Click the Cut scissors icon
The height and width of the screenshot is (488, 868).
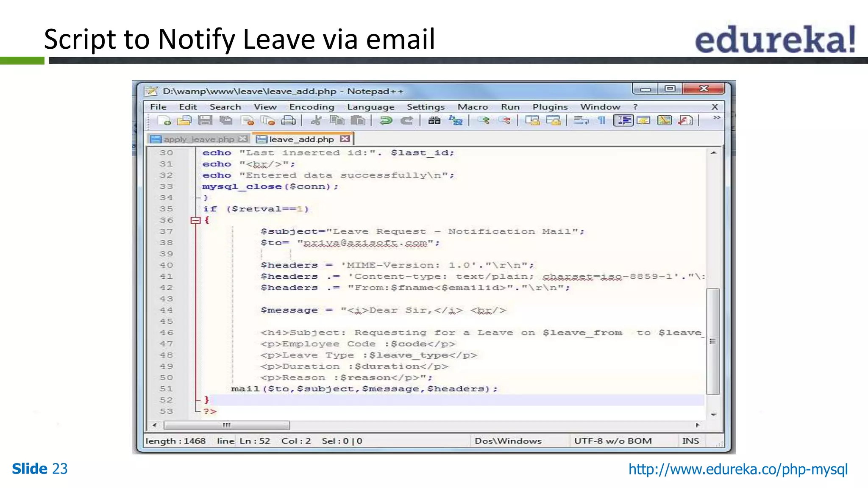(x=316, y=121)
